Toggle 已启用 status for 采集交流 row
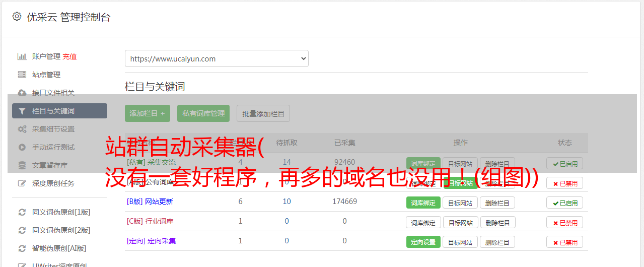The height and width of the screenshot is (267, 644). pyautogui.click(x=565, y=163)
